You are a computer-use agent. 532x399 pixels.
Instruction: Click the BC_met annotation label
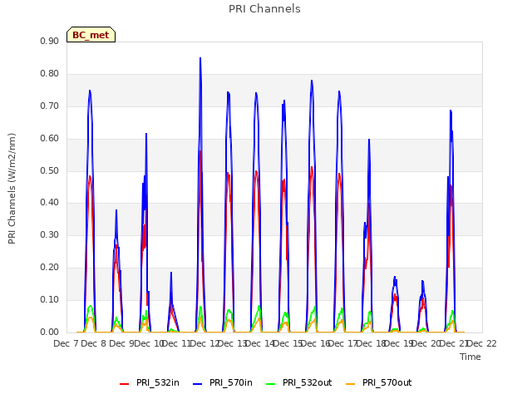pos(91,35)
